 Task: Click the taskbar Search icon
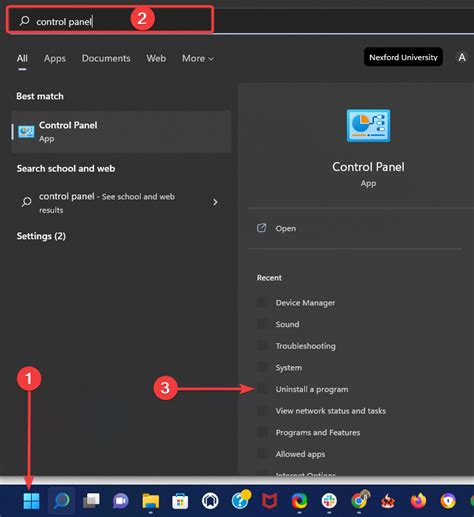click(x=62, y=501)
